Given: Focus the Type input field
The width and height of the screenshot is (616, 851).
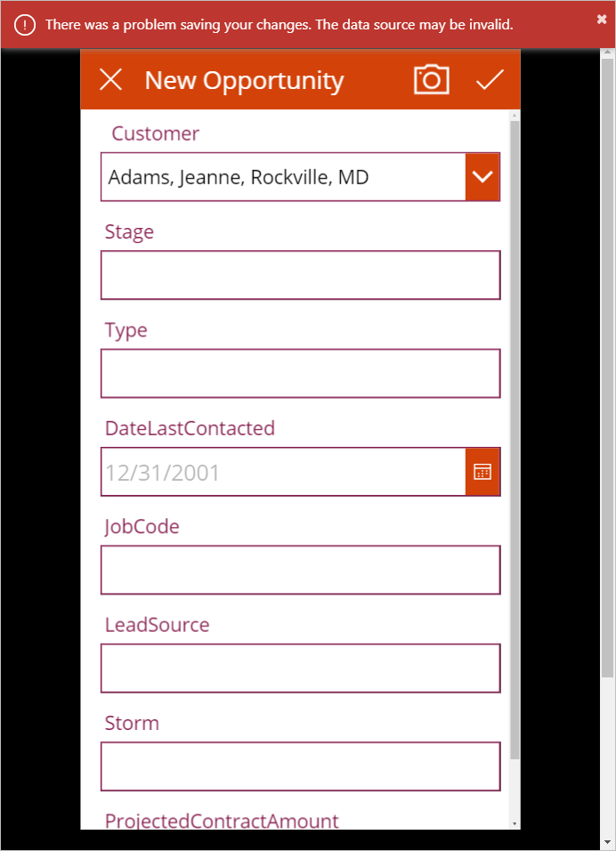Looking at the screenshot, I should coord(300,373).
